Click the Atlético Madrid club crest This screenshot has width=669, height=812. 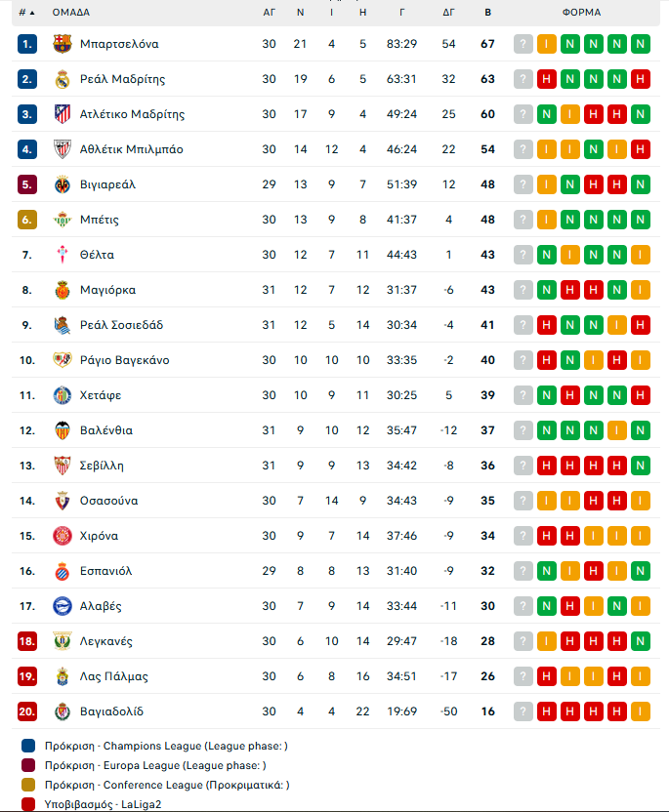click(63, 114)
